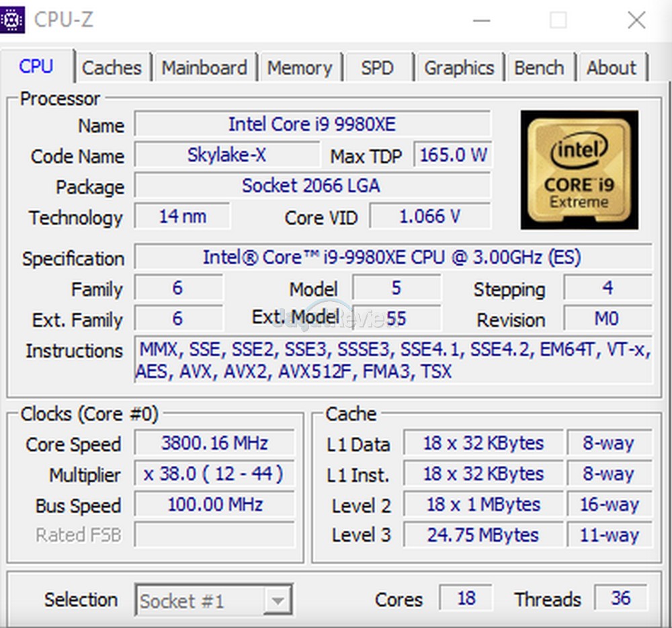Click the L1 Data '8-way' associativity value
Viewport: 672px width, 628px height.
click(x=610, y=443)
